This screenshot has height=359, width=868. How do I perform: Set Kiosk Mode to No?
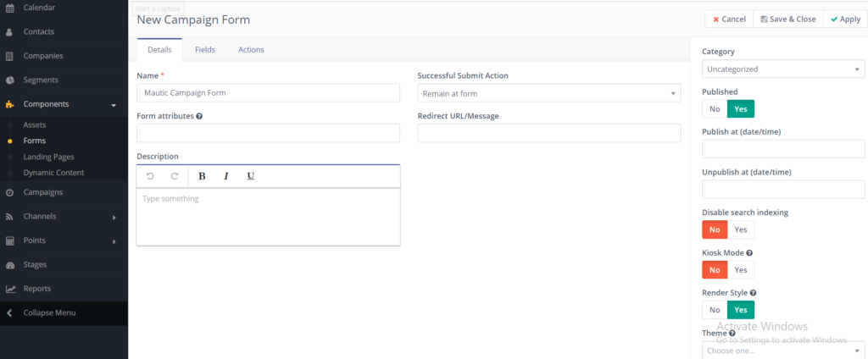[715, 270]
